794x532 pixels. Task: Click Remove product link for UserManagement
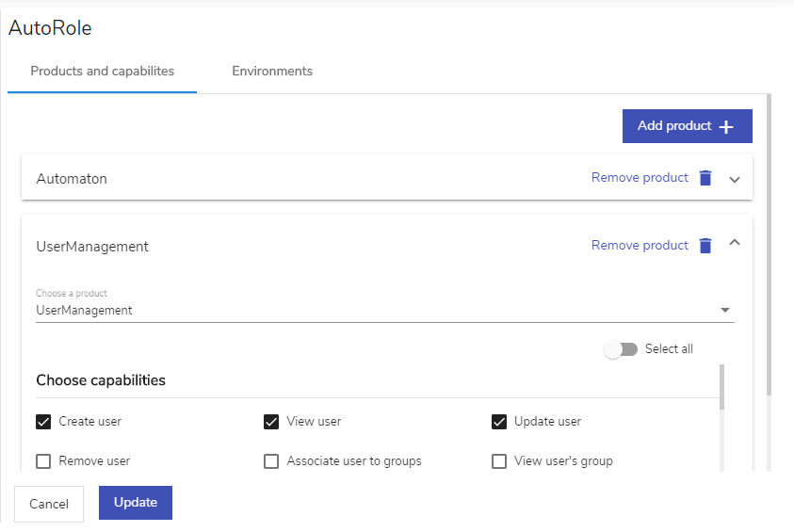click(640, 246)
